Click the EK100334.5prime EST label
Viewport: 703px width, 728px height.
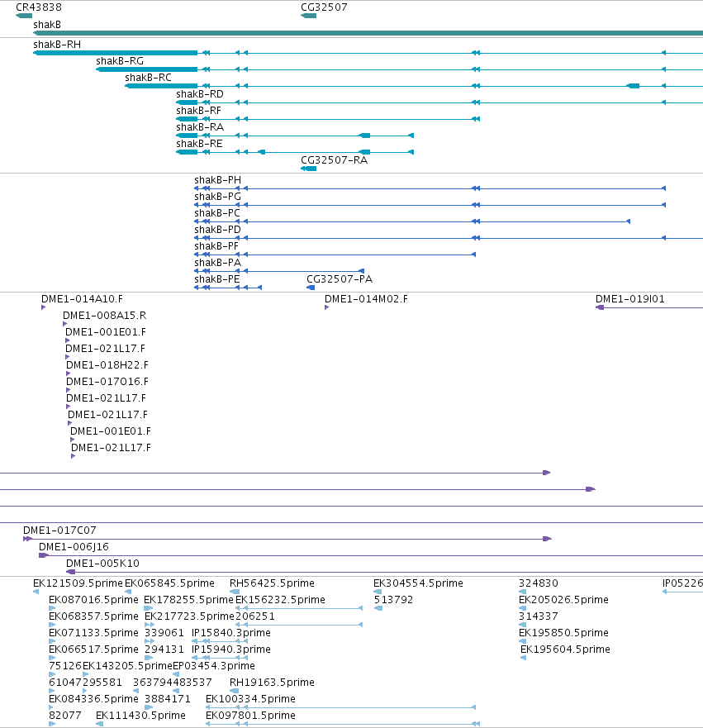[x=250, y=699]
